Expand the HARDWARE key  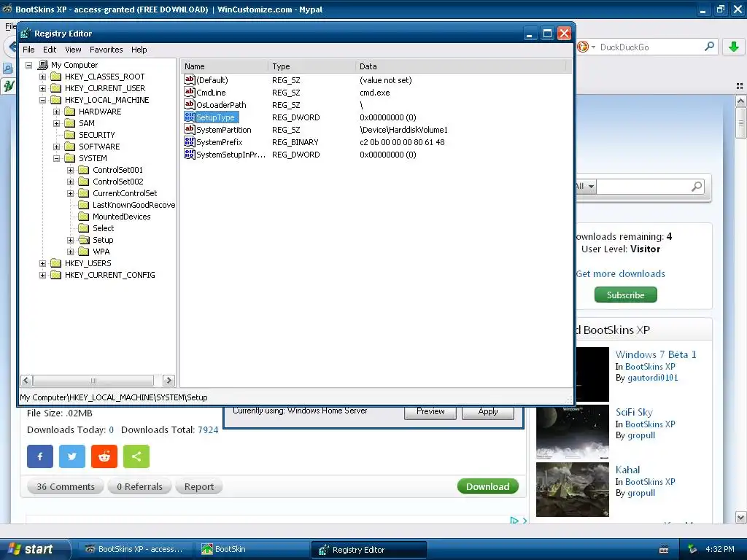coord(56,112)
